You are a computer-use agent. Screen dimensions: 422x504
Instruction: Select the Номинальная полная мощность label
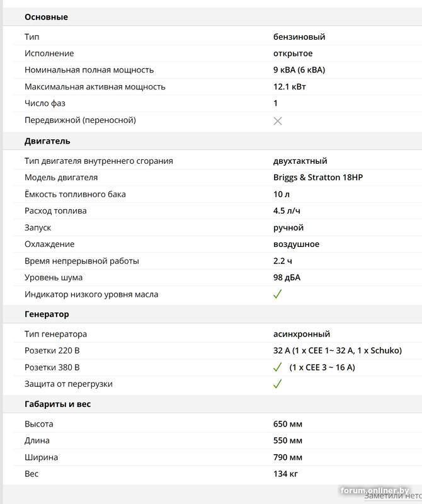coord(89,70)
